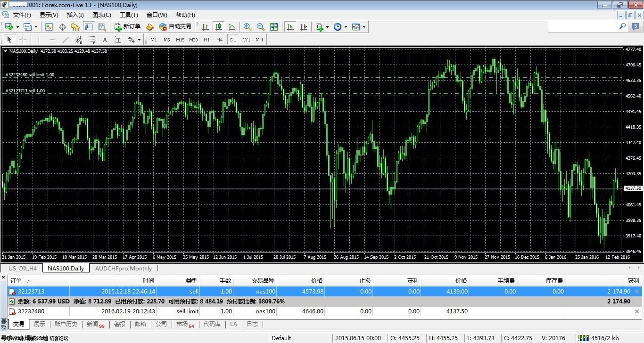Open the 工具(T) menu
This screenshot has width=644, height=343.
pos(129,15)
